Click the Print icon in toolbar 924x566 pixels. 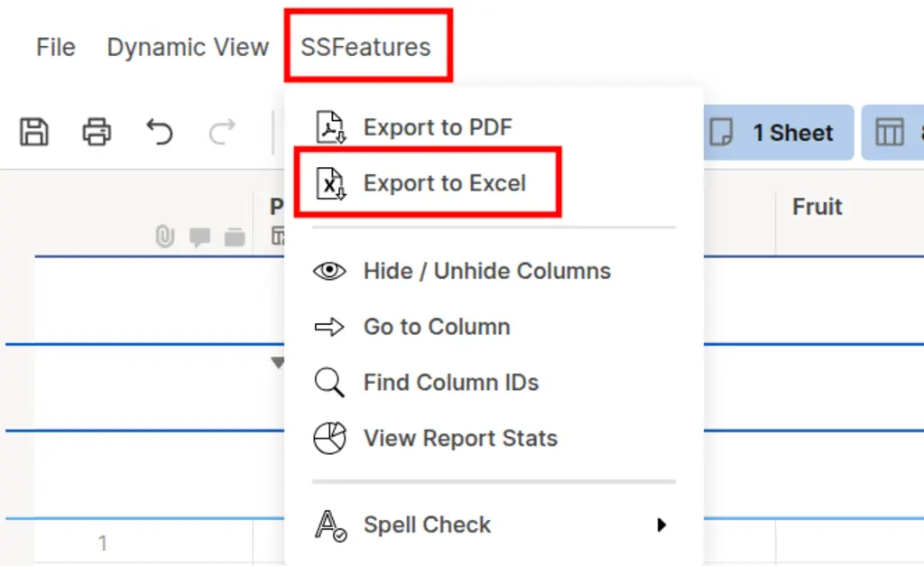pyautogui.click(x=97, y=132)
